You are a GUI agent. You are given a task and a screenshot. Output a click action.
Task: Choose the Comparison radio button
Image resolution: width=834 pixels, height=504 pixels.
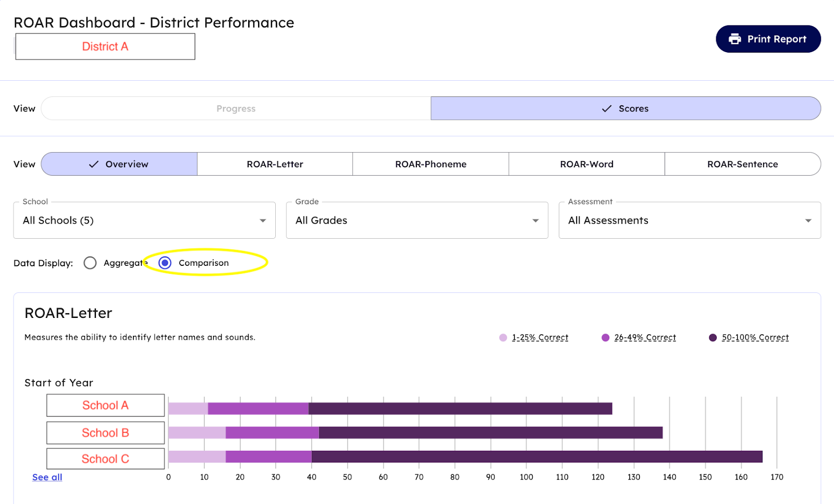pyautogui.click(x=165, y=263)
